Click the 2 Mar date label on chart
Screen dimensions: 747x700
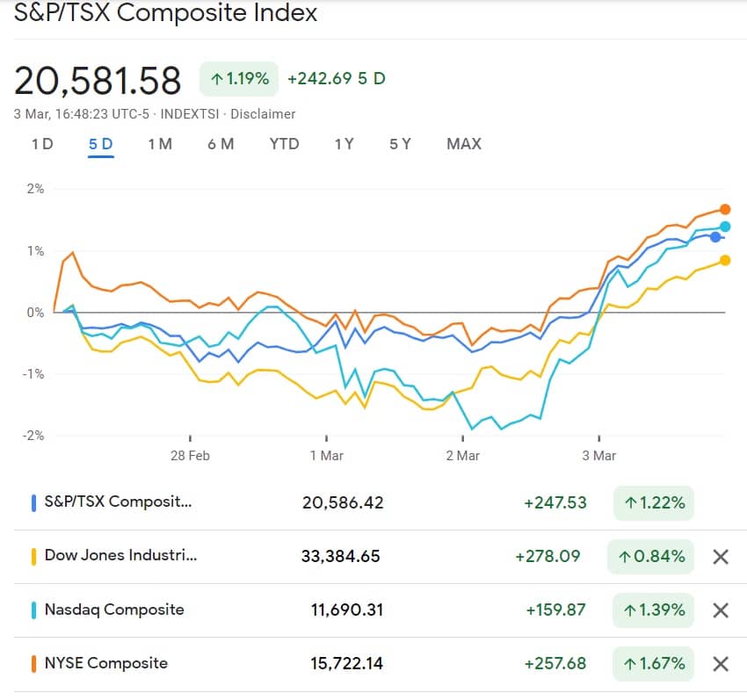pos(462,456)
